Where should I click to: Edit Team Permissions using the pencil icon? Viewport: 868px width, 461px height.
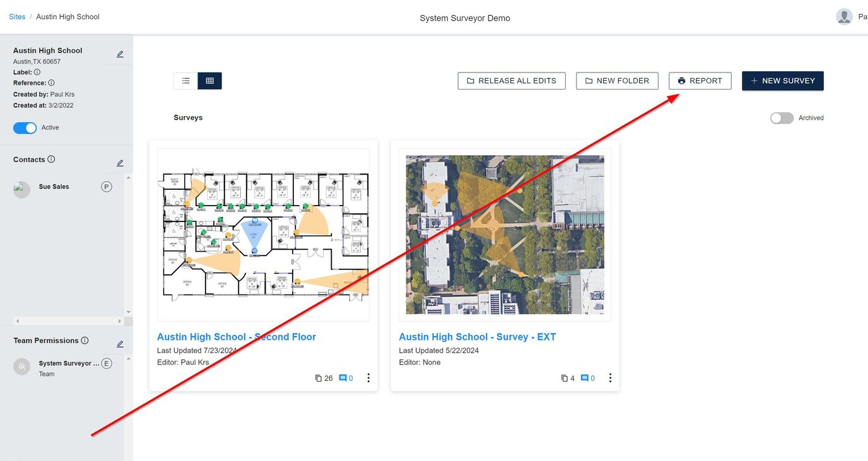click(x=119, y=344)
